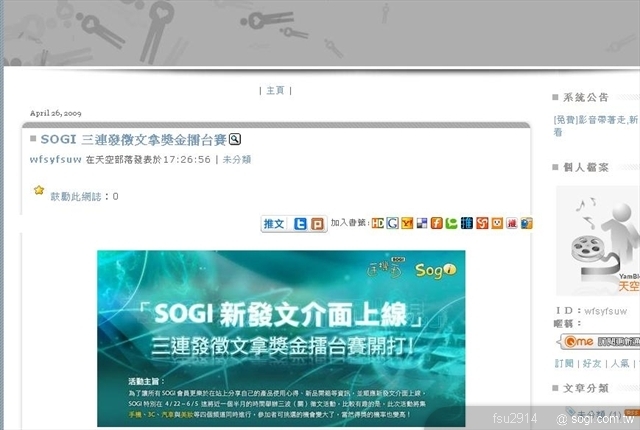This screenshot has height=430, width=640.
Task: Open the 未分類 category link in the byline
Action: [x=237, y=159]
